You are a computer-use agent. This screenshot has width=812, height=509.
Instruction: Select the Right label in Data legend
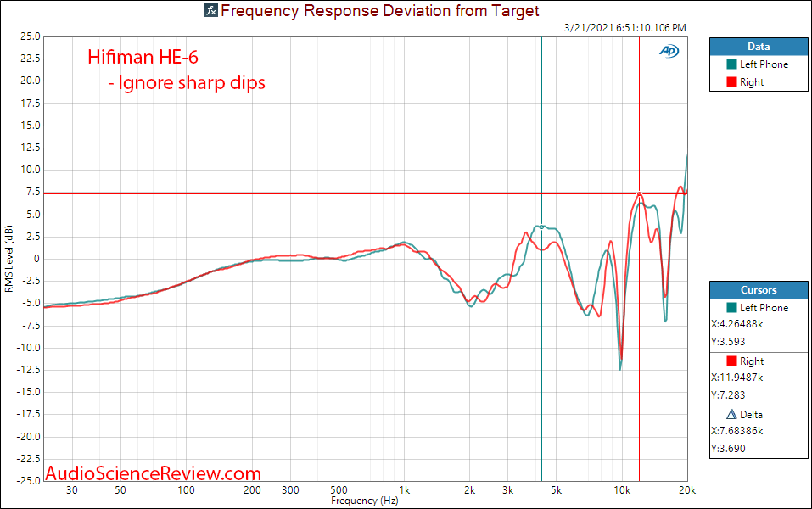tap(752, 82)
